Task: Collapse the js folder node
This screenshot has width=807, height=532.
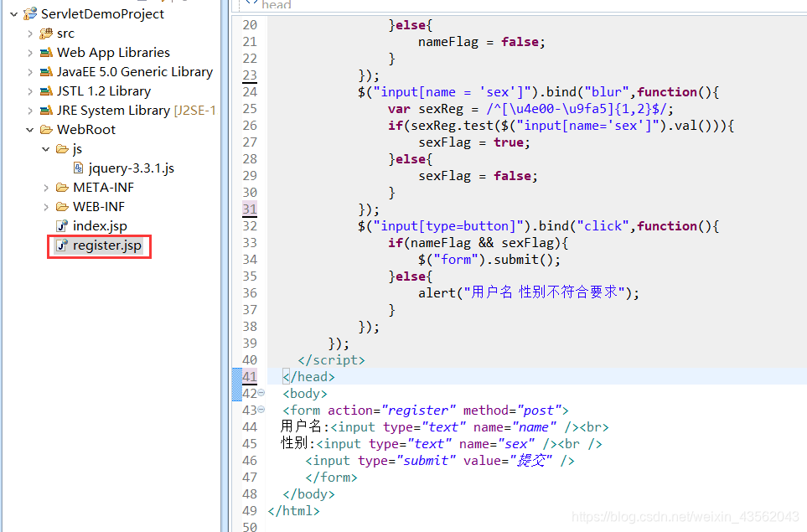Action: point(46,149)
